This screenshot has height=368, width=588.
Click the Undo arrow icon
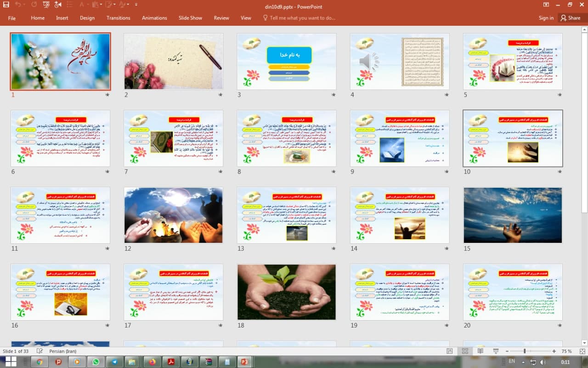point(18,5)
